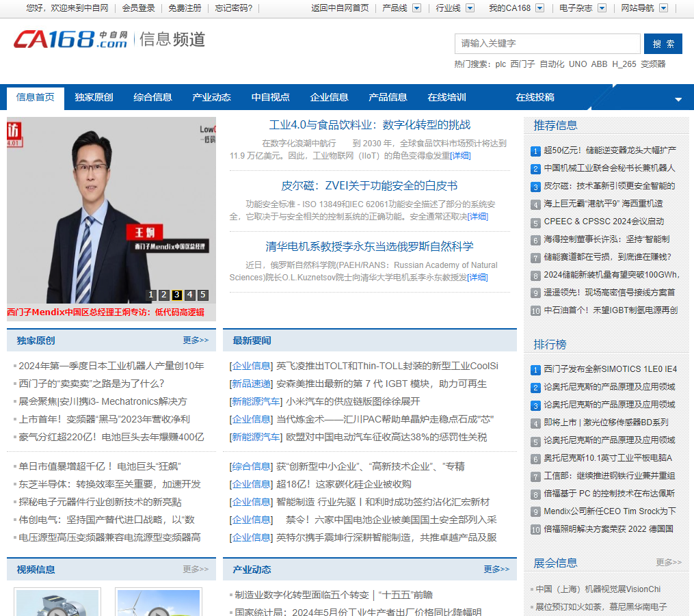Expand the 行业线 dropdown arrow
694x616 pixels.
[470, 8]
